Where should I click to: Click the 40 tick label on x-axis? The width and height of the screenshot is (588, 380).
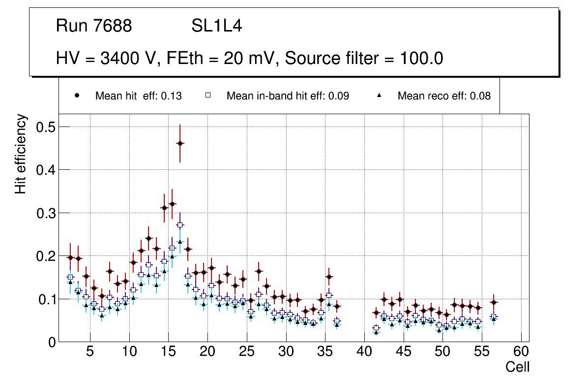tap(364, 351)
